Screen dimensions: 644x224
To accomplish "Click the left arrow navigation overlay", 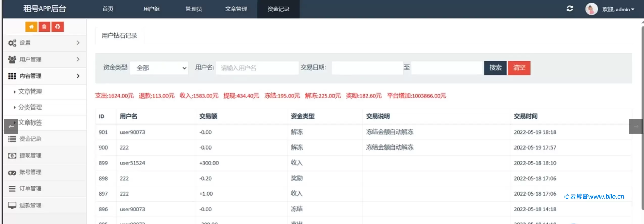I will click(11, 126).
